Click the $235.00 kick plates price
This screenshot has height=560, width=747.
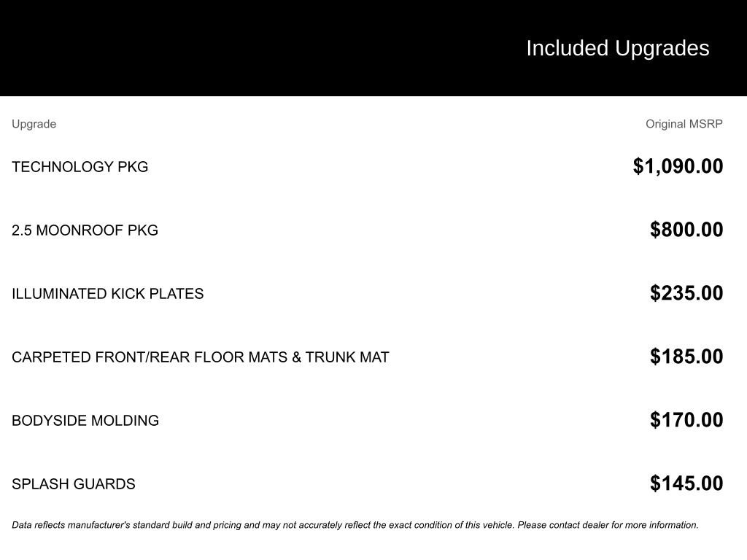686,293
